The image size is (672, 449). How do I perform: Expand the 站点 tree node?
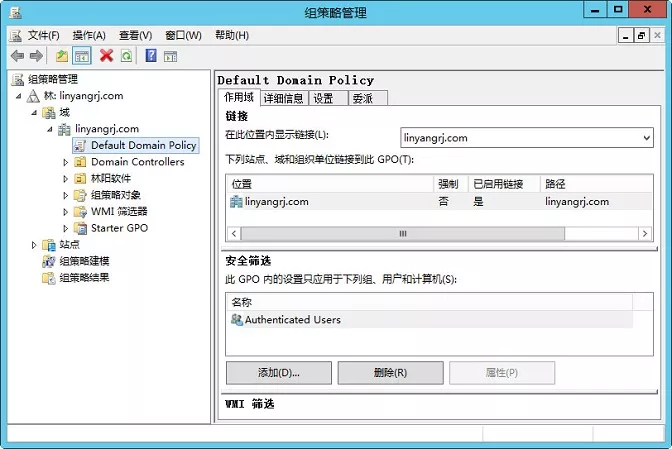point(34,244)
